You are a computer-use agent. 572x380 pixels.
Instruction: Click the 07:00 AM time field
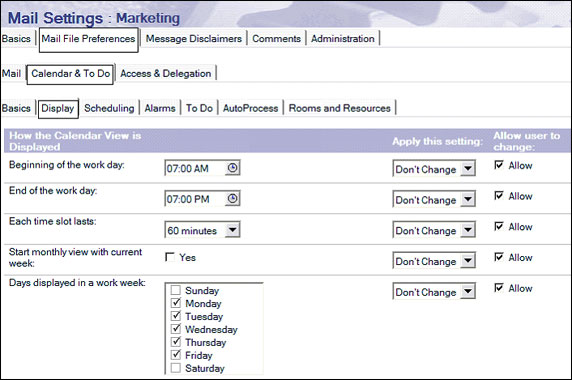pyautogui.click(x=195, y=168)
